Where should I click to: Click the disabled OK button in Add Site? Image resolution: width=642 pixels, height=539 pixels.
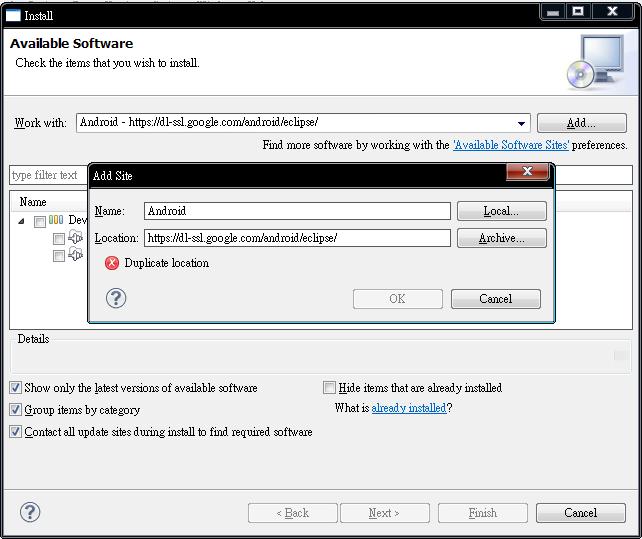(398, 299)
